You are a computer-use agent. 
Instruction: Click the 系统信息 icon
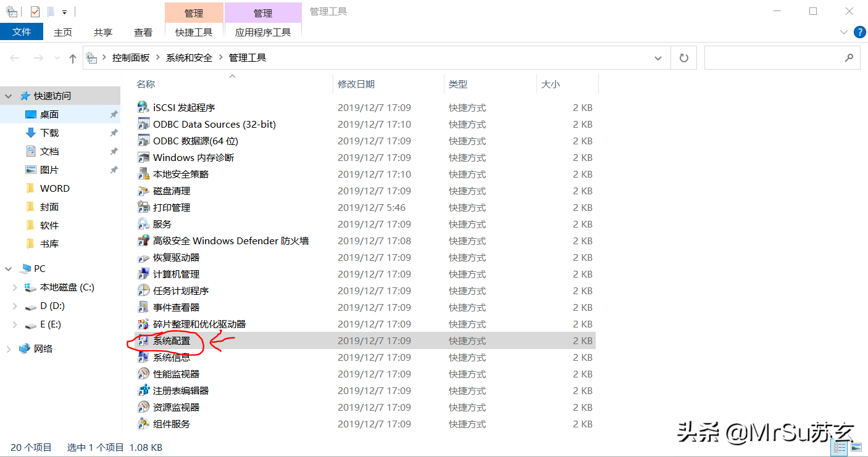click(143, 357)
